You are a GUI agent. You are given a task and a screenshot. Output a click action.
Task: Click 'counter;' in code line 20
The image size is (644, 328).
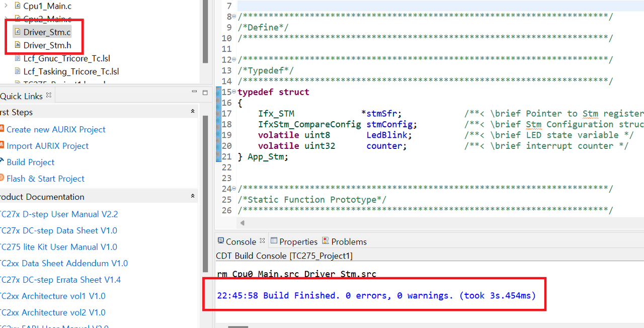pos(386,146)
